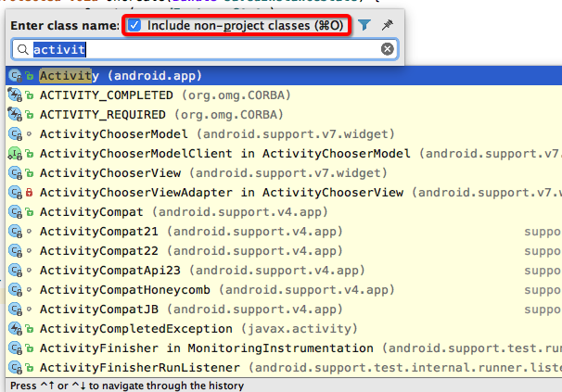
Task: Select ActivityCompatHoneycomb class
Action: pos(284,289)
